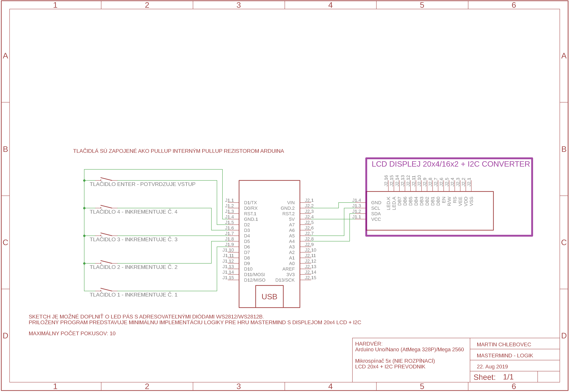Click the Arduino pin label 'D12/MISO'
The height and width of the screenshot is (392, 569).
254,280
